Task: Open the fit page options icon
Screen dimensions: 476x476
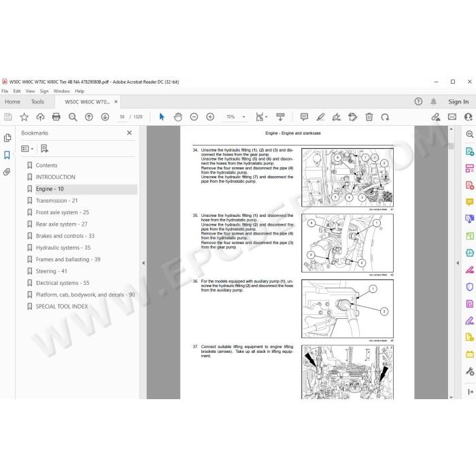Action: click(x=261, y=117)
